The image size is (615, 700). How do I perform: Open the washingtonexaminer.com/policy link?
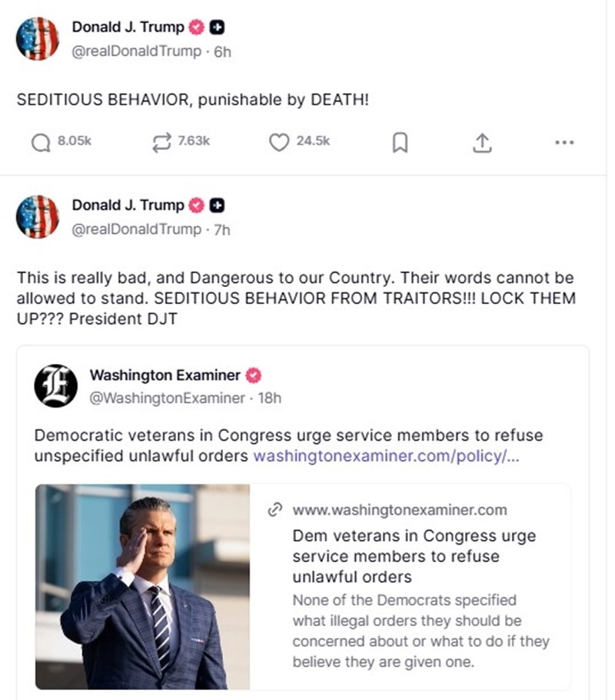(387, 456)
